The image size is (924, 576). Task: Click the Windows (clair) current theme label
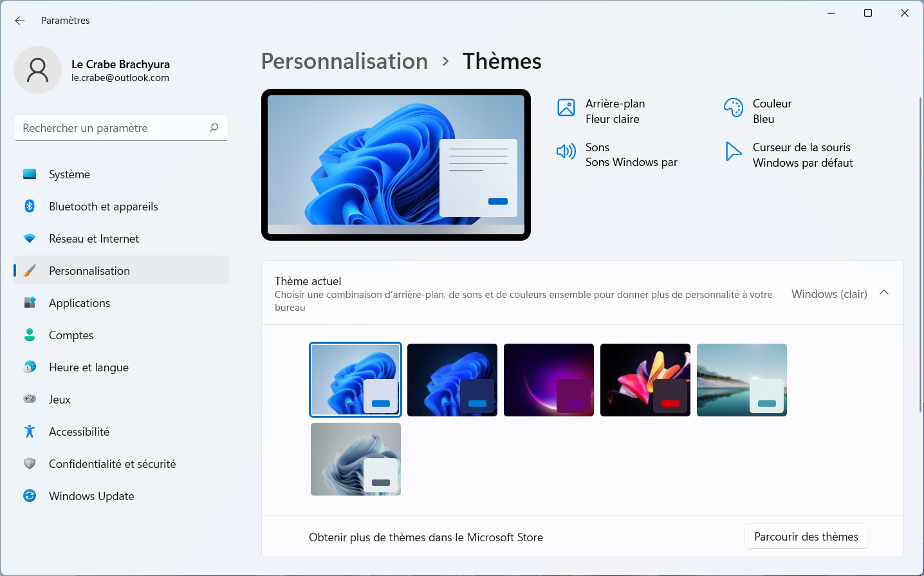[x=829, y=293]
